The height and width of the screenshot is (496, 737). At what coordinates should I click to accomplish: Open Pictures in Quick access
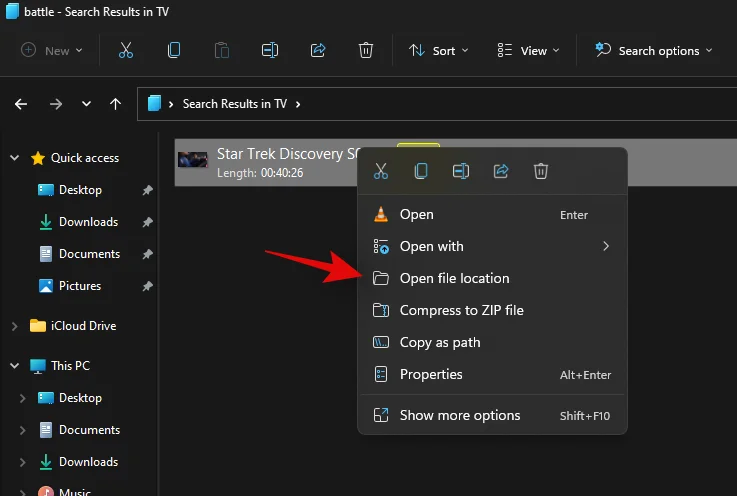79,286
